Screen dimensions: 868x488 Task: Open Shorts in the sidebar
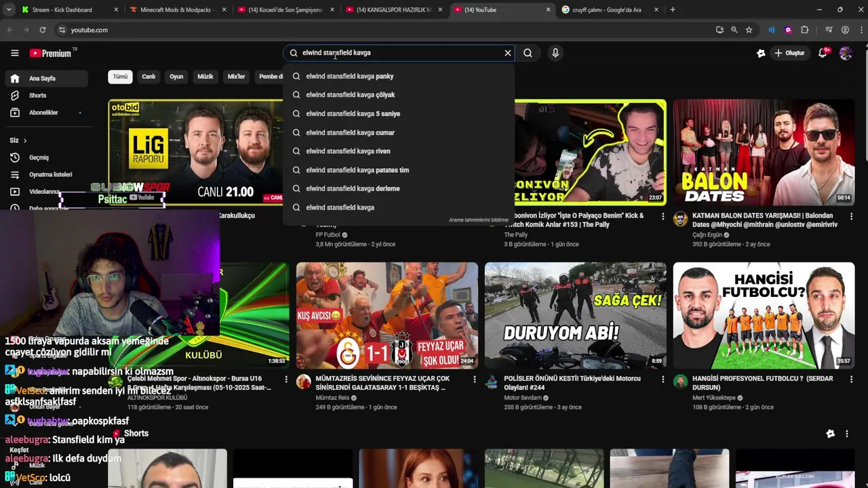pos(47,96)
